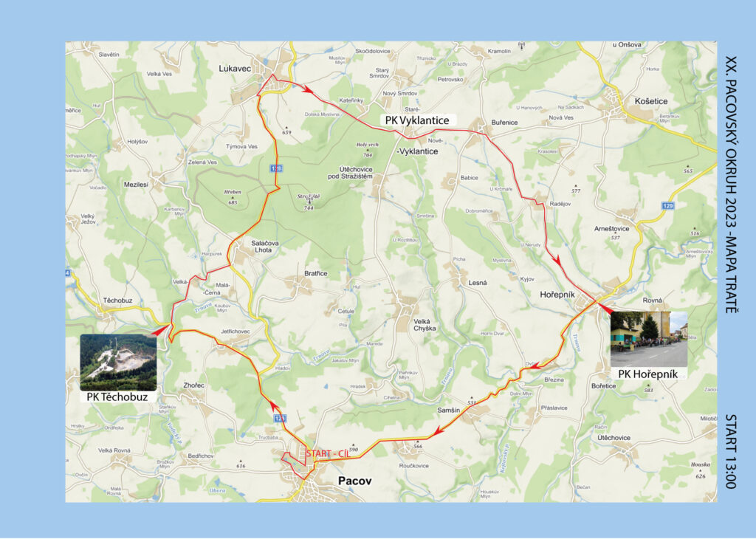
Task: Click the Skočidolovice village label
Action: pyautogui.click(x=373, y=51)
